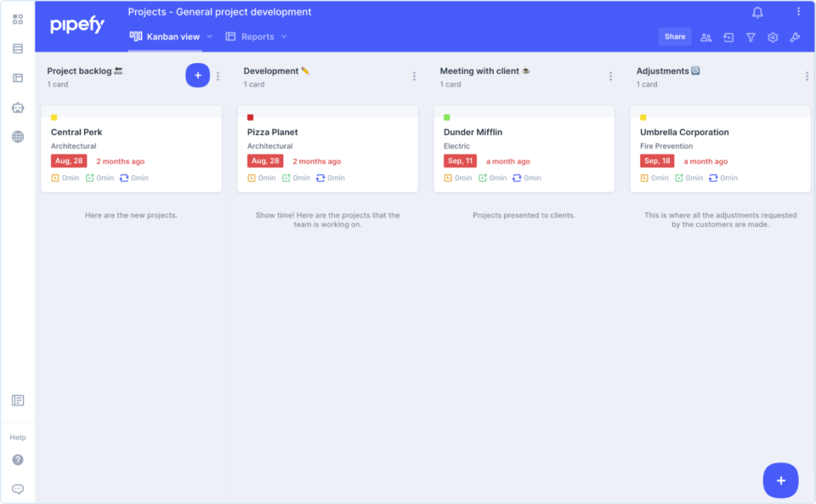816x504 pixels.
Task: Open the pipe members icon
Action: pyautogui.click(x=705, y=37)
